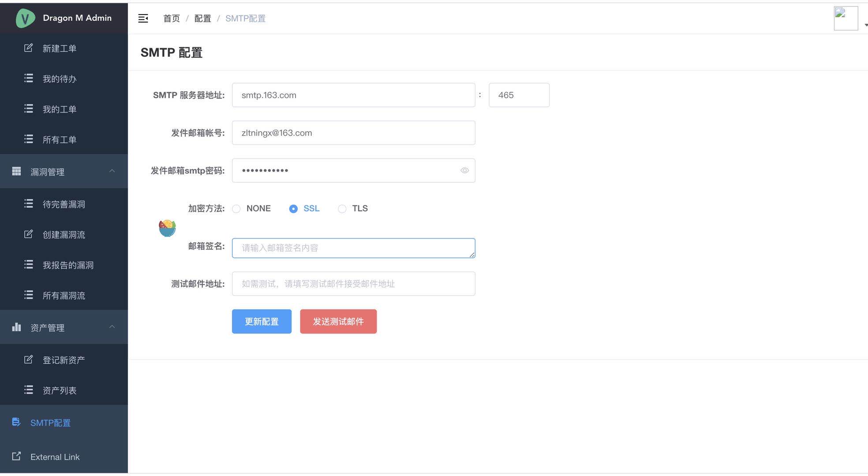Click the 新建工单 edit icon
Screen dimensions: 868x476
(x=28, y=48)
